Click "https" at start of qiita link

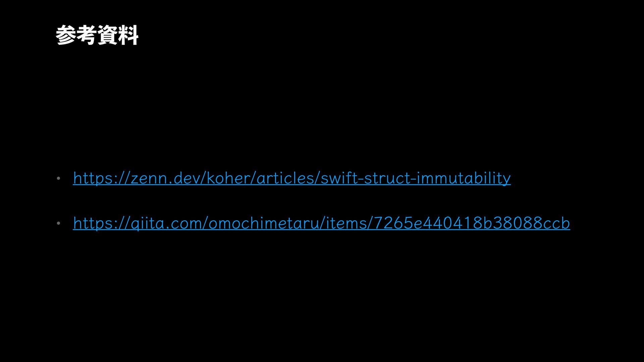[x=93, y=223]
